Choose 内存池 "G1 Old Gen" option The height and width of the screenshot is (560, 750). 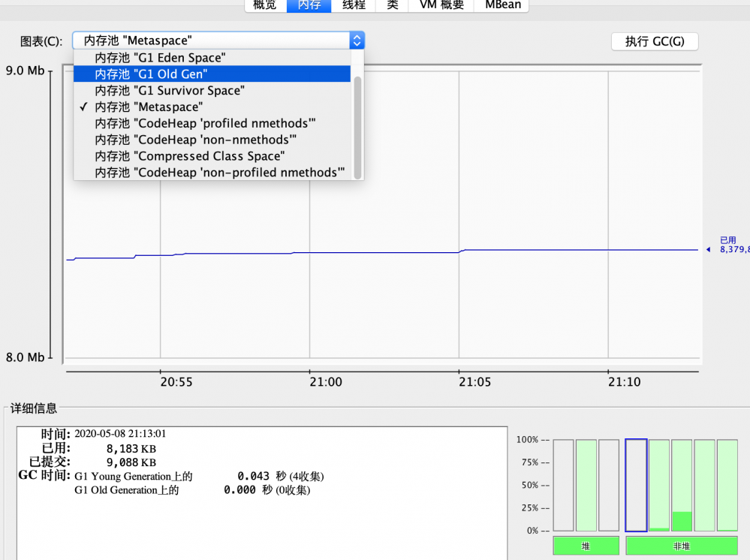tap(212, 74)
